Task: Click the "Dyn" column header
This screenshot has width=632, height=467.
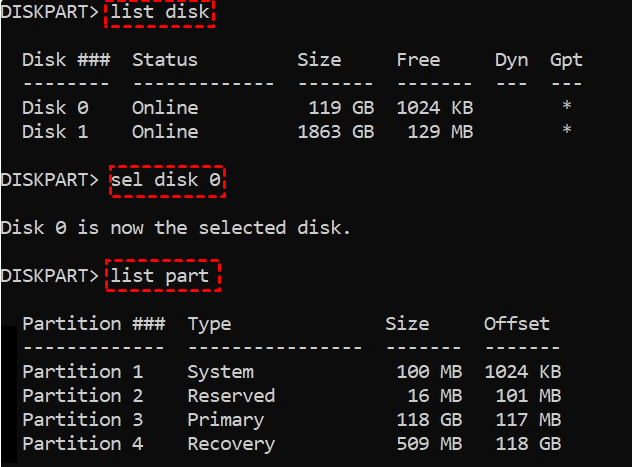Action: [511, 60]
